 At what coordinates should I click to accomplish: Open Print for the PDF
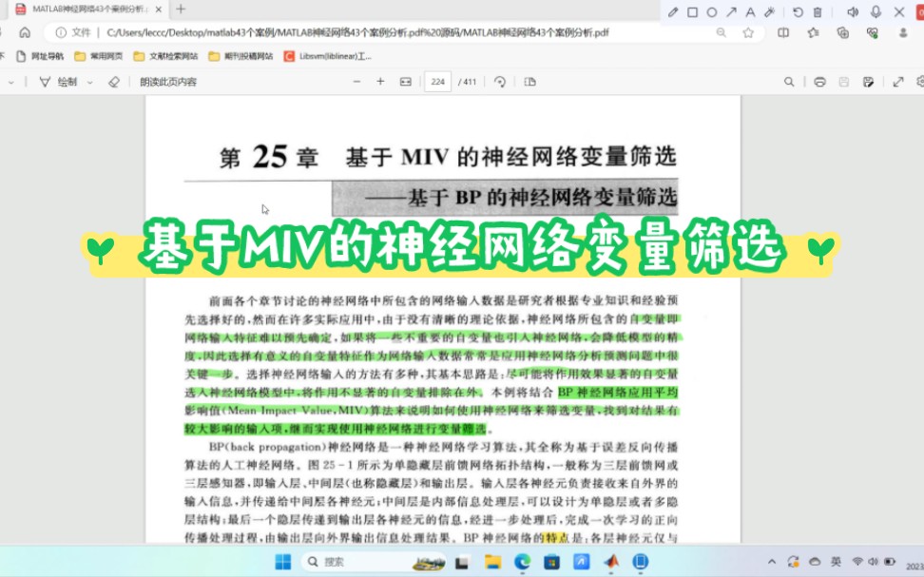click(820, 82)
